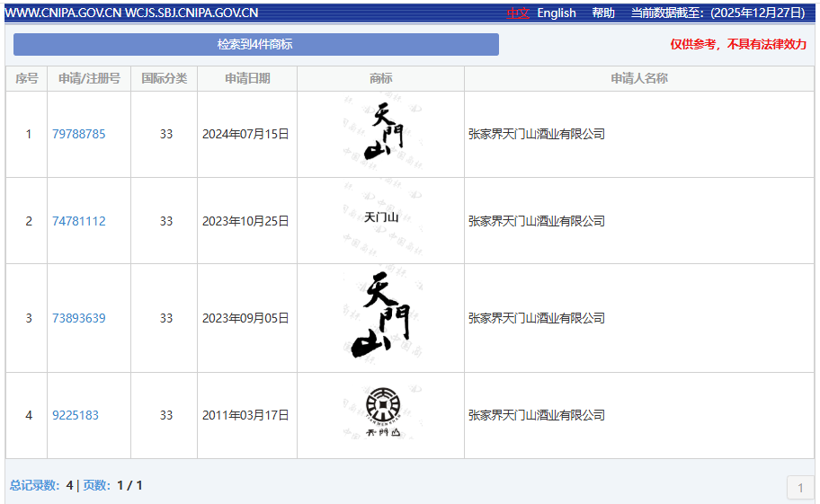Image resolution: width=820 pixels, height=504 pixels.
Task: Click the plain text 天门山 trademark in row 2
Action: [381, 217]
